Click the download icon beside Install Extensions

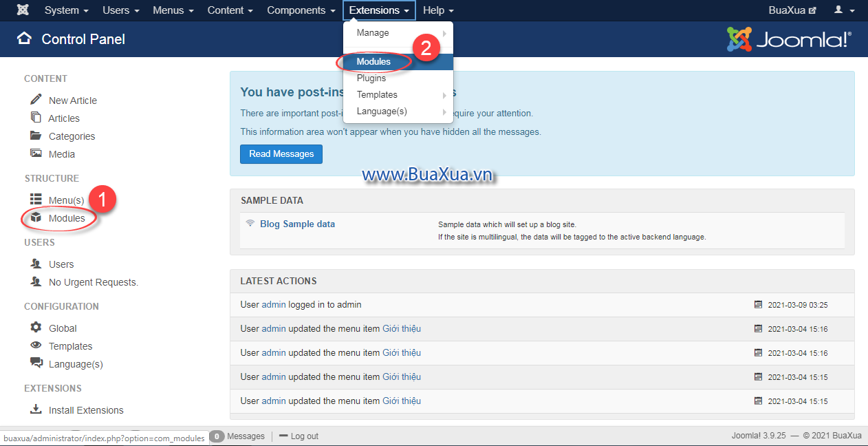(x=36, y=410)
